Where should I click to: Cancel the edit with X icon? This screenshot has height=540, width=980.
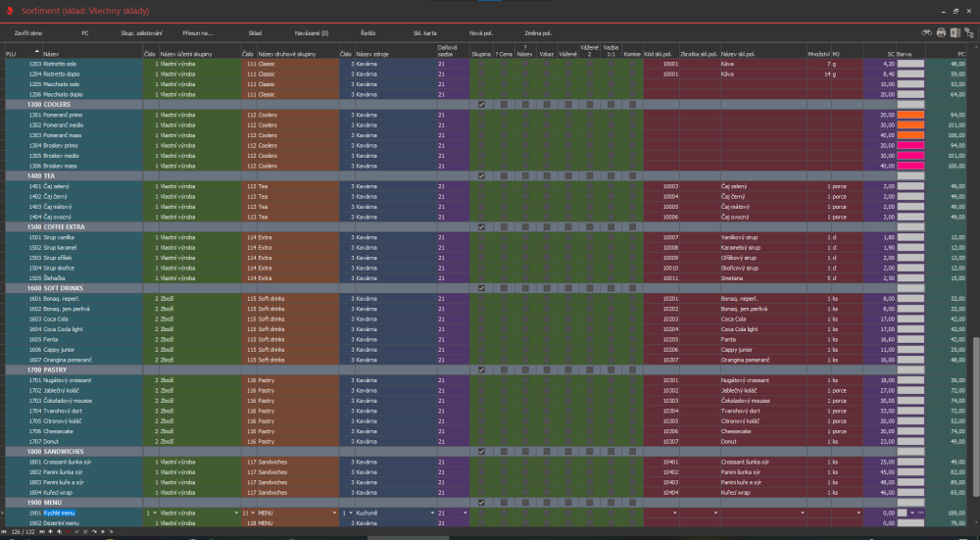tap(85, 532)
